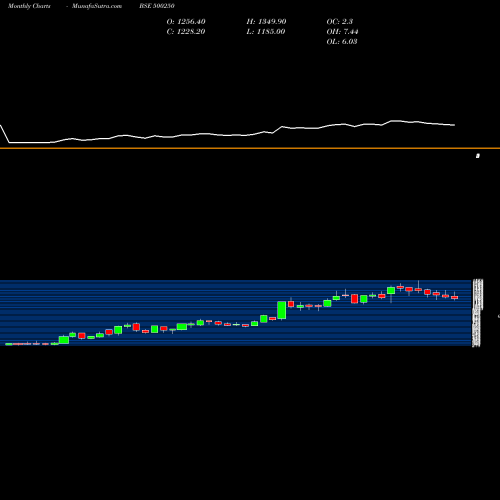Click the price axis labels beside candles
This screenshot has height=500, width=500.
pos(478,313)
